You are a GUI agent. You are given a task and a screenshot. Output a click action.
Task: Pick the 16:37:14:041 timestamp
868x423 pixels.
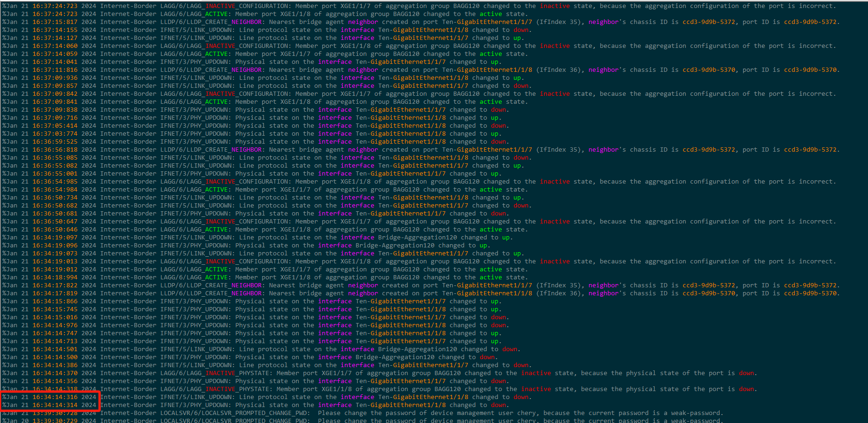coord(55,62)
